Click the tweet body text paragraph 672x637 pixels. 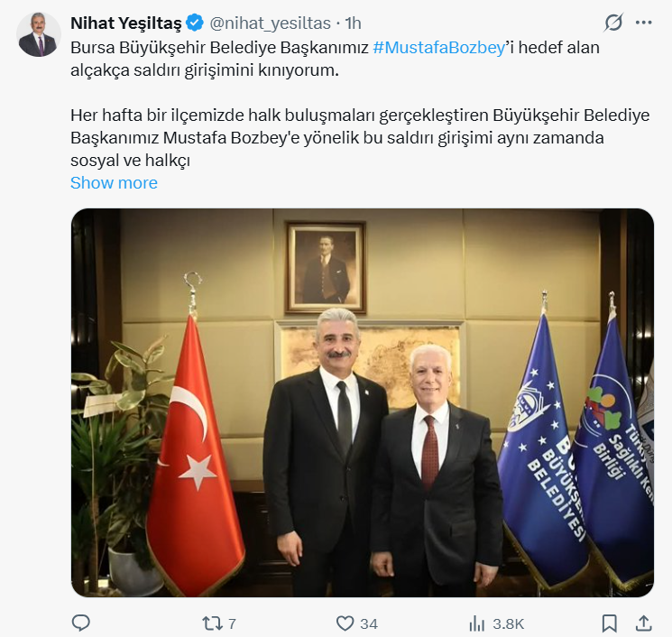[x=360, y=104]
